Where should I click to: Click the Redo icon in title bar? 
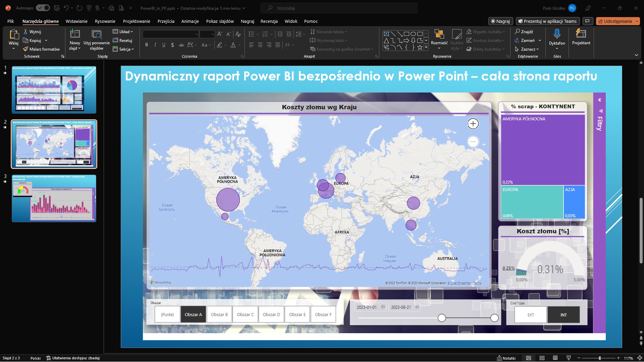coord(79,8)
